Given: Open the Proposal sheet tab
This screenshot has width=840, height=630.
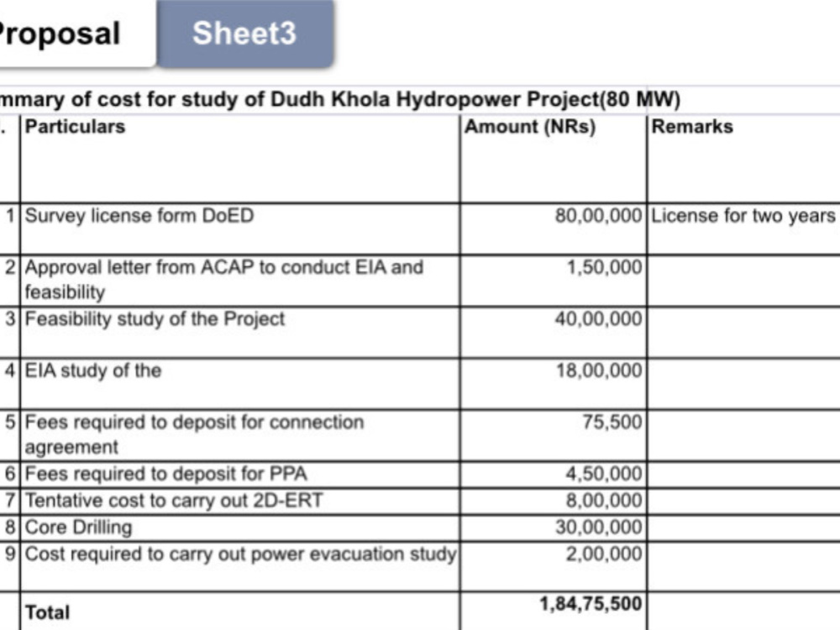Looking at the screenshot, I should 77,34.
